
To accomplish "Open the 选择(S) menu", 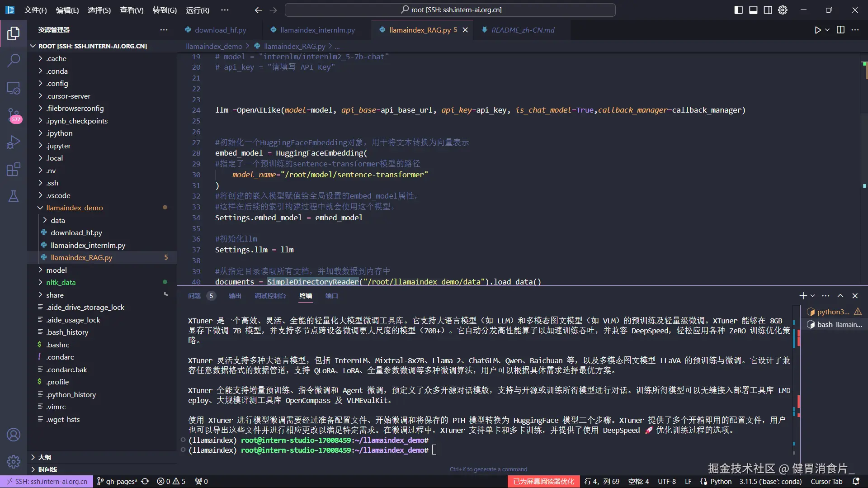I will [99, 10].
